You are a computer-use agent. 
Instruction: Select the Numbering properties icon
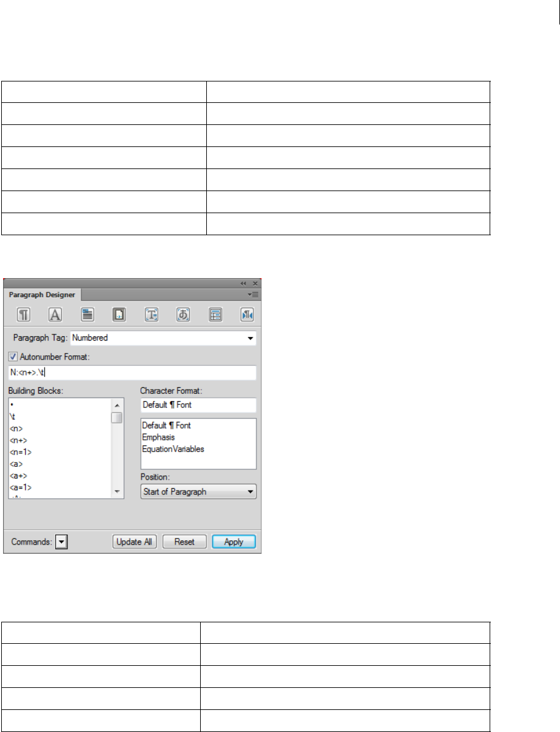point(119,315)
